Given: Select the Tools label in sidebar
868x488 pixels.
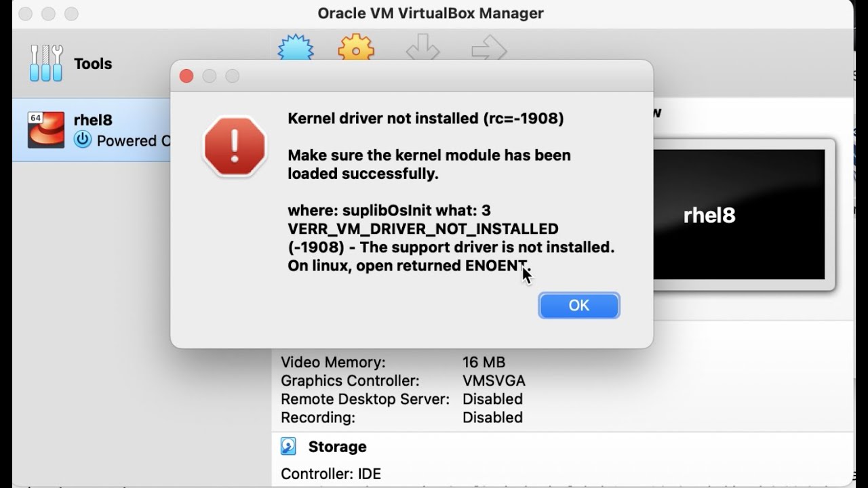Looking at the screenshot, I should (x=93, y=64).
